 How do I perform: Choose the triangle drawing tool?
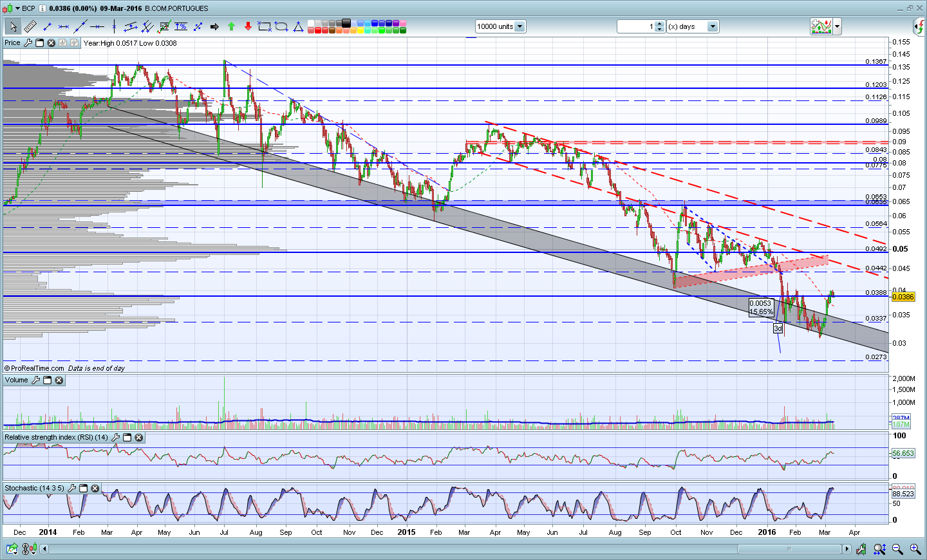tap(298, 26)
